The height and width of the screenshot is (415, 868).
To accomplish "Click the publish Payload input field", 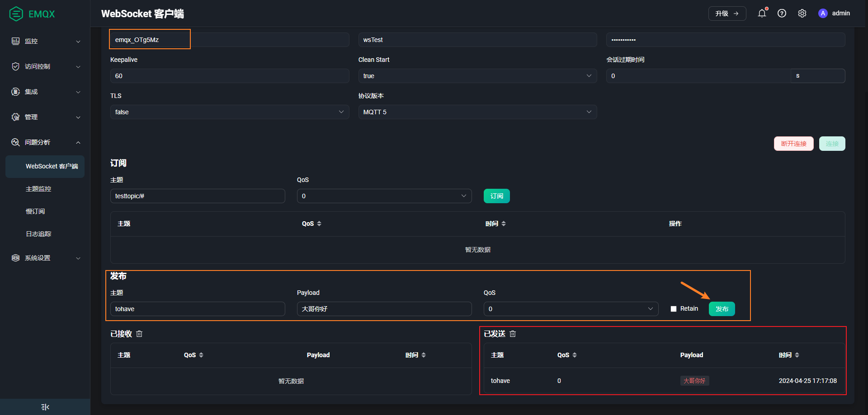I will pyautogui.click(x=384, y=309).
